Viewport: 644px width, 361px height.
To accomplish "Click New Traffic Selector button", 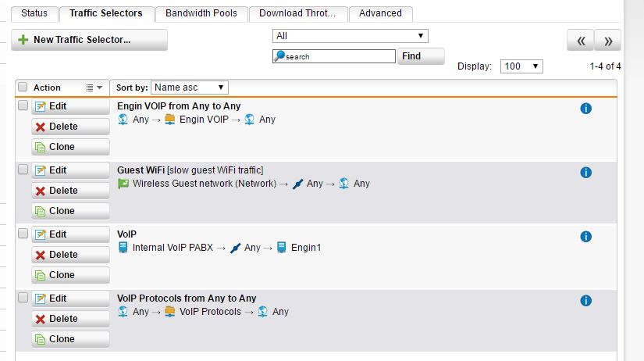I will coord(89,40).
